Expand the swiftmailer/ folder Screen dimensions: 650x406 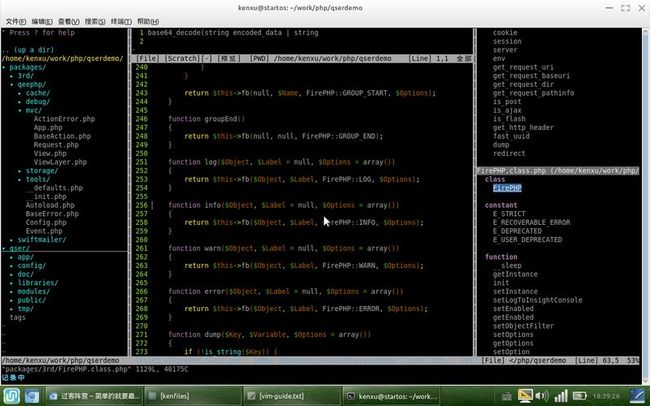(41, 240)
